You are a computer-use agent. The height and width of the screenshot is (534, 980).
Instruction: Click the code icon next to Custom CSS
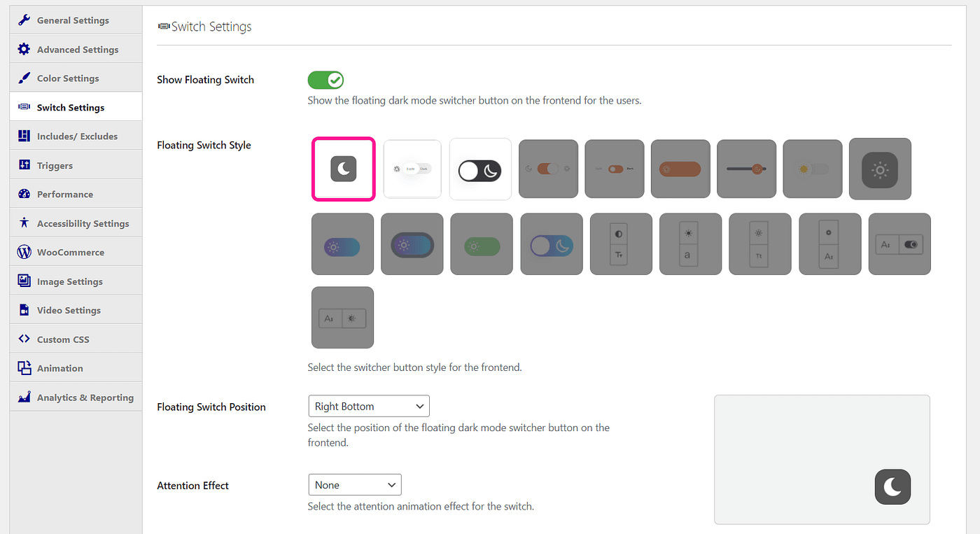24,339
